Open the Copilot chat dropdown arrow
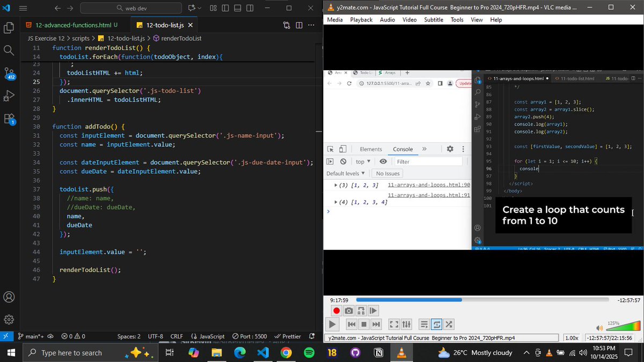 (200, 8)
